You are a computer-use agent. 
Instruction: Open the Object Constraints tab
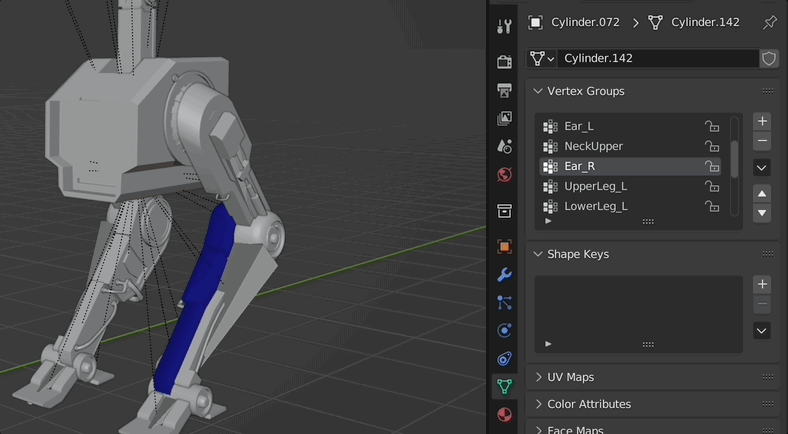click(504, 359)
